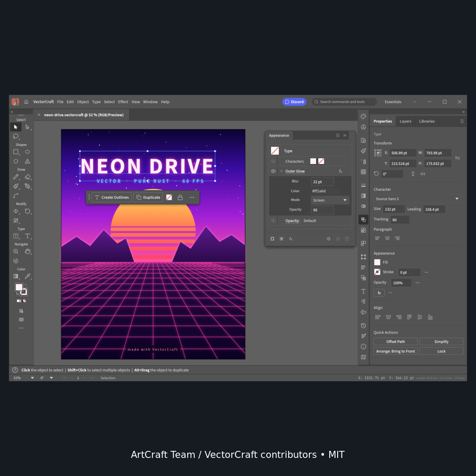Activate the Zoom tool
Screen dimensions: 476x476
pos(16,251)
